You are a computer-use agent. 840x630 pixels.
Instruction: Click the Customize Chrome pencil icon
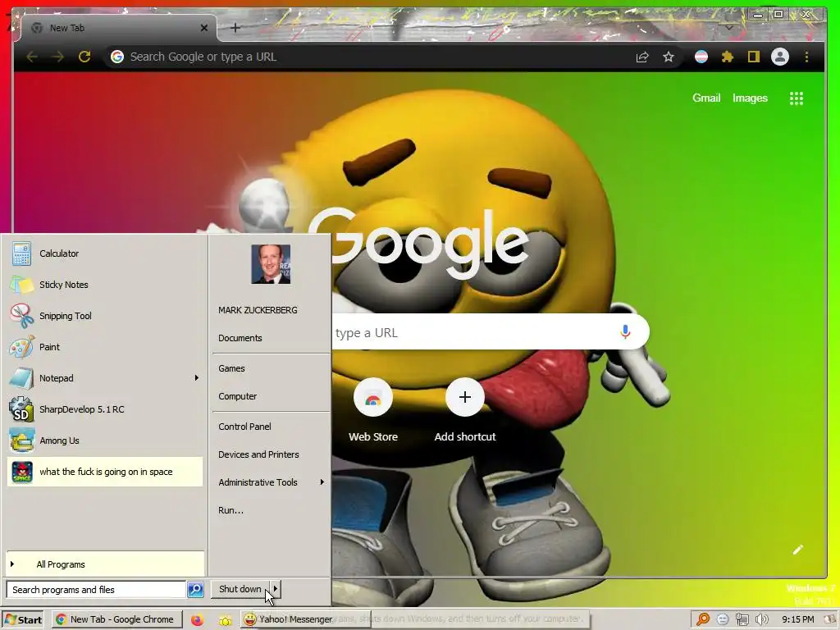[797, 550]
